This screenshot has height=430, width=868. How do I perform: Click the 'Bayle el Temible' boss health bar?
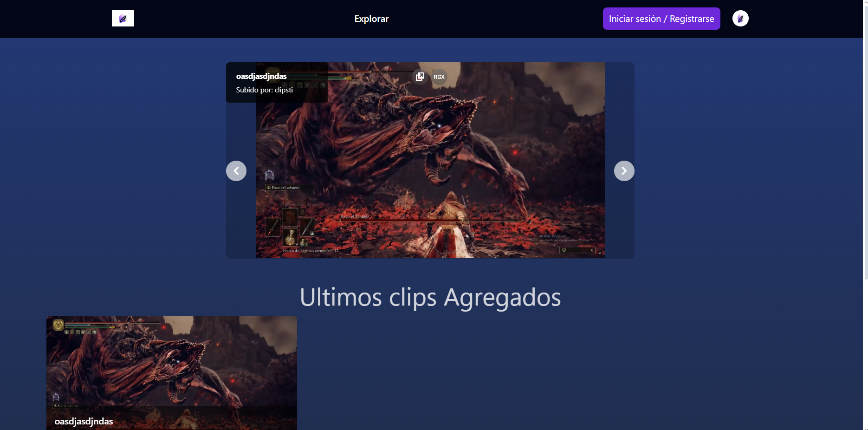coord(432,221)
